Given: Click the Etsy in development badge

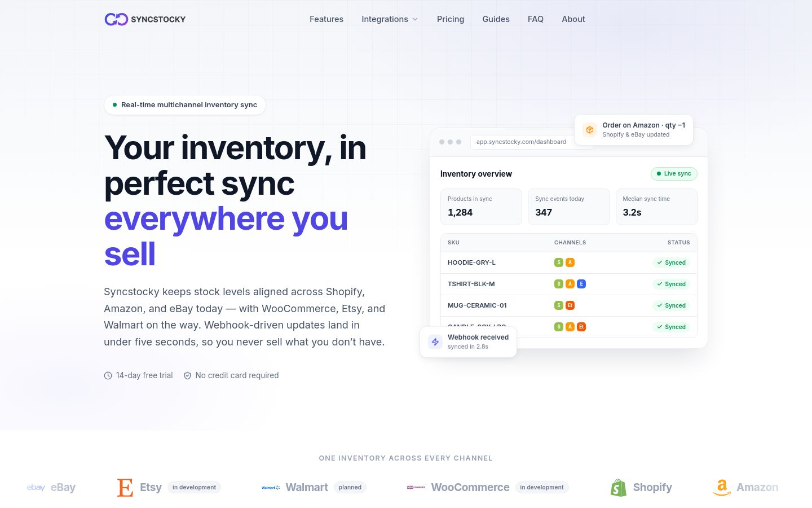Looking at the screenshot, I should pyautogui.click(x=194, y=487).
